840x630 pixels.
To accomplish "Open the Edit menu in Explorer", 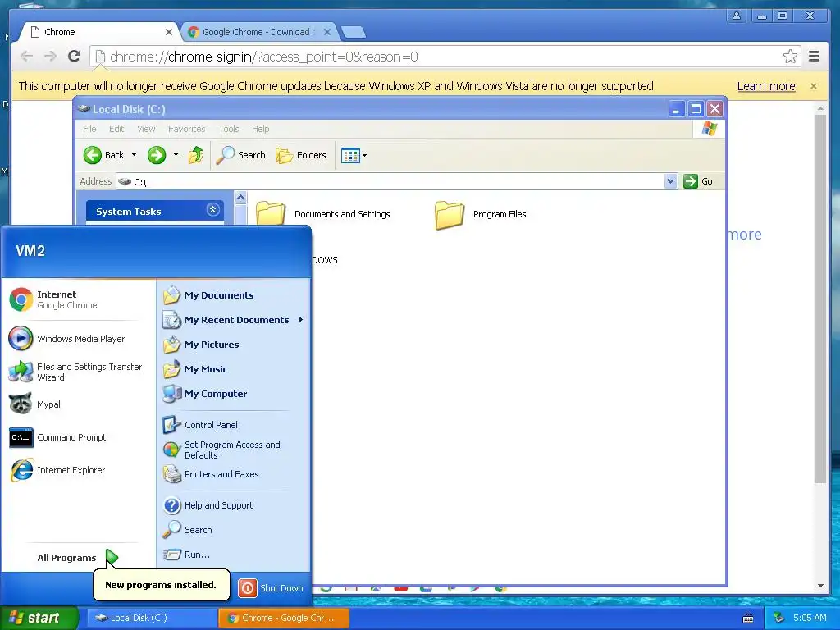I will [116, 129].
